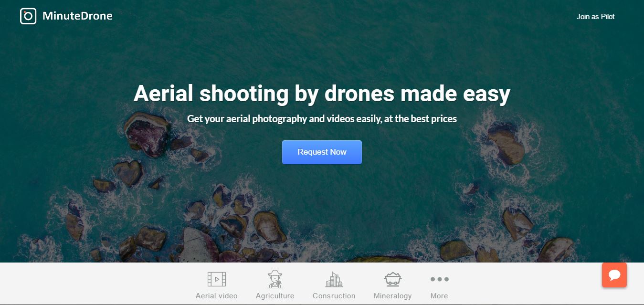Image resolution: width=644 pixels, height=305 pixels.
Task: Click the blue Request Now button
Action: coord(322,152)
